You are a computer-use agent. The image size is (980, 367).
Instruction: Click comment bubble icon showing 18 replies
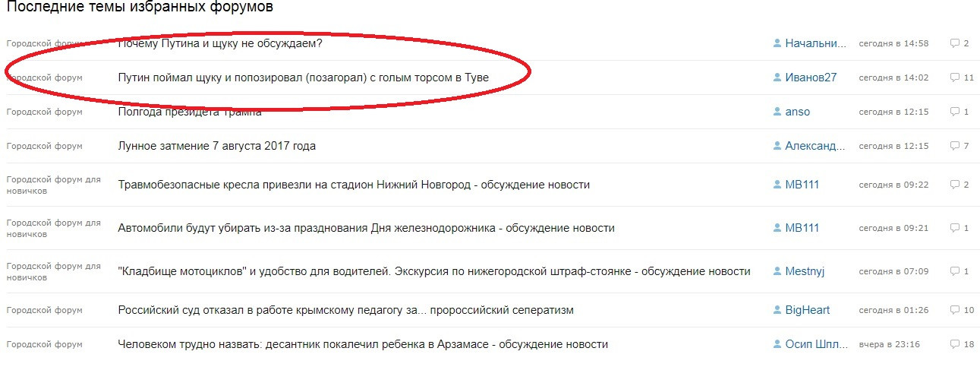point(955,344)
